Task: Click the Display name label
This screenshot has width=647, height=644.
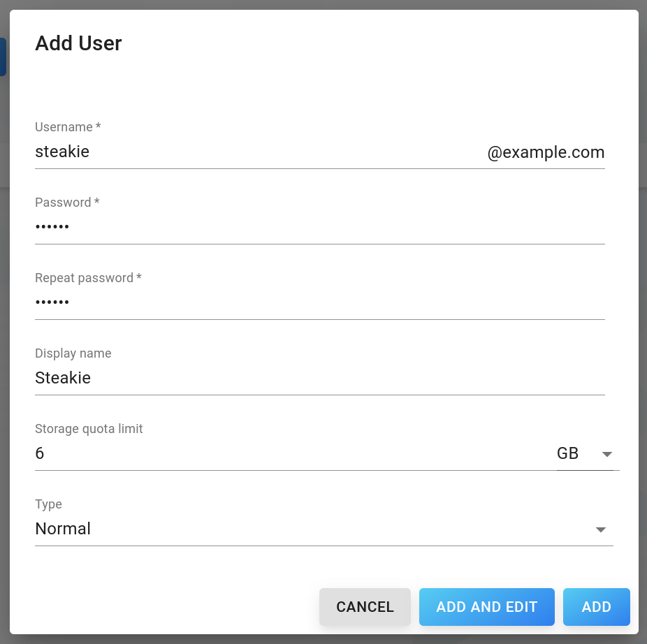Action: tap(73, 353)
